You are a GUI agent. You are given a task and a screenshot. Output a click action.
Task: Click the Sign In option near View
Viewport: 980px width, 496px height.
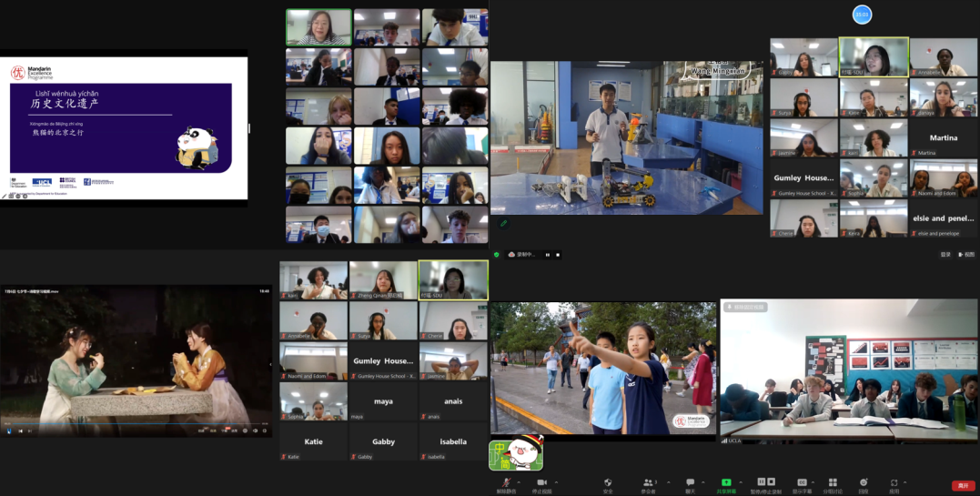coord(945,255)
